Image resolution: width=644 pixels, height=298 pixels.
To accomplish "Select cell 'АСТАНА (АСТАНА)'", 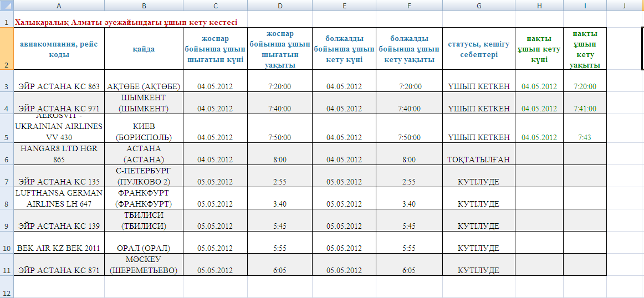I will point(144,154).
